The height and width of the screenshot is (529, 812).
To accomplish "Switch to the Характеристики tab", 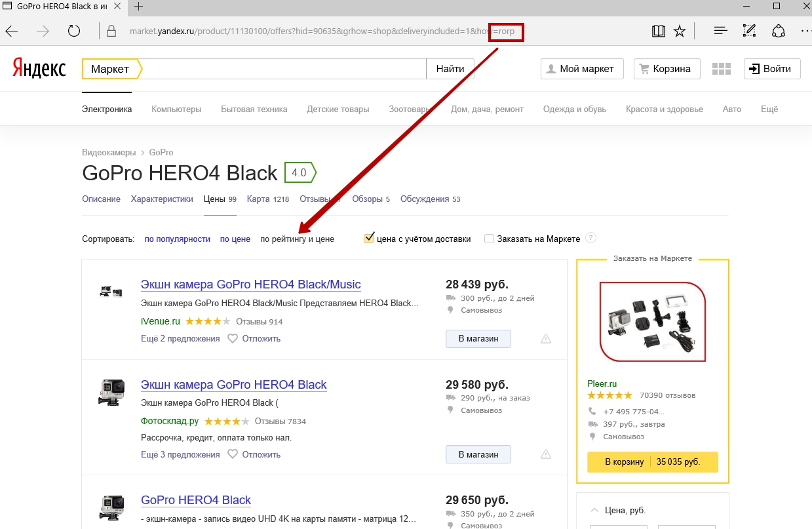I will click(x=162, y=199).
